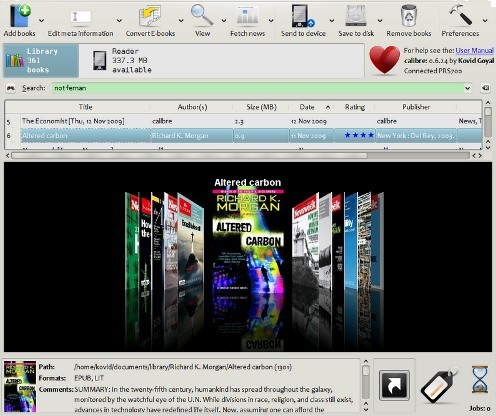This screenshot has width=496, height=416.
Task: Open Fetch news
Action: click(x=247, y=16)
